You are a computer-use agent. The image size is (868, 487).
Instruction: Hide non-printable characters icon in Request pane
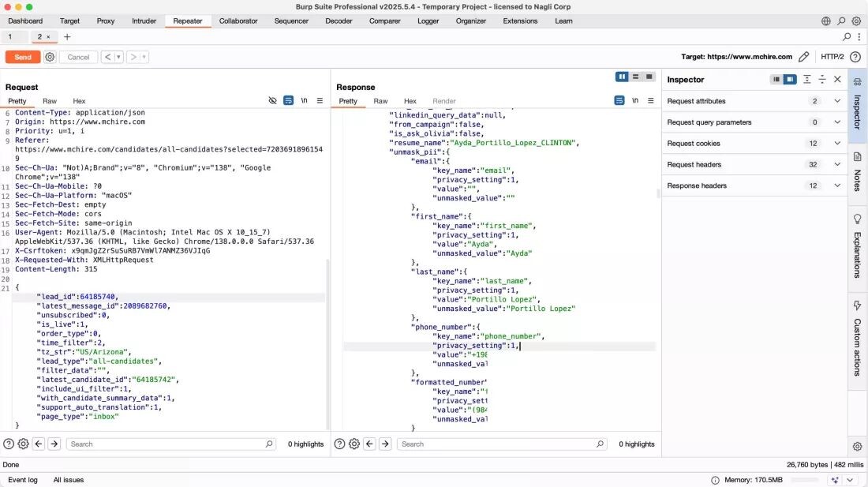click(272, 101)
